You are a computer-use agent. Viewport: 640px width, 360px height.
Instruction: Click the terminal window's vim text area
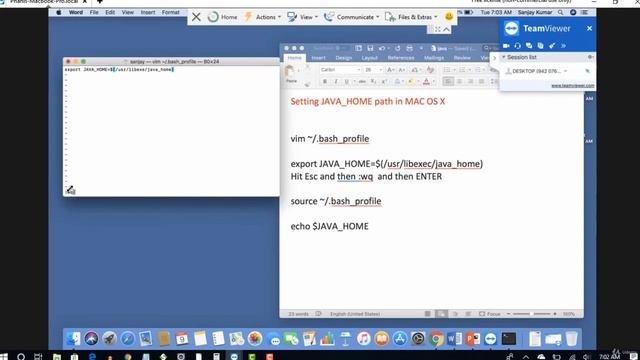click(171, 131)
